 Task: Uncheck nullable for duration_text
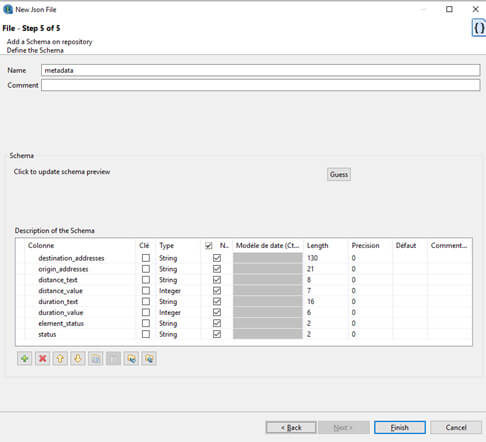point(217,301)
